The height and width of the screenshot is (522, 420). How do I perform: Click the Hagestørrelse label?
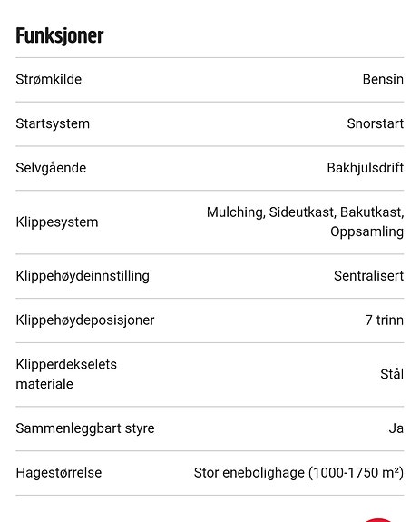click(59, 473)
